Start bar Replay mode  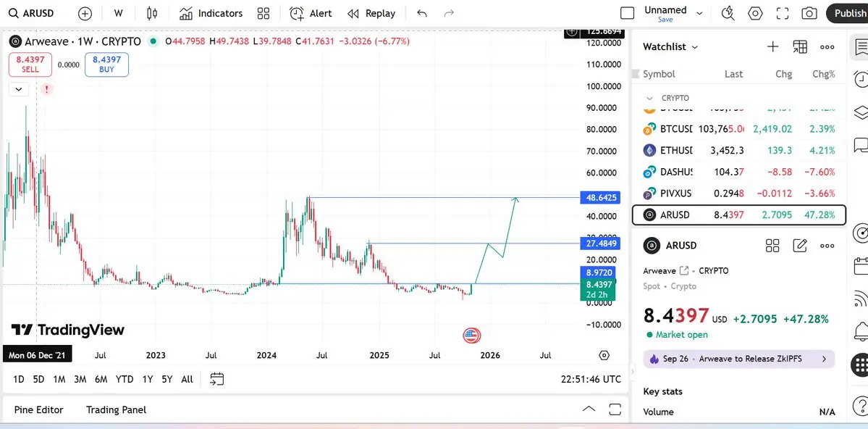click(x=371, y=13)
